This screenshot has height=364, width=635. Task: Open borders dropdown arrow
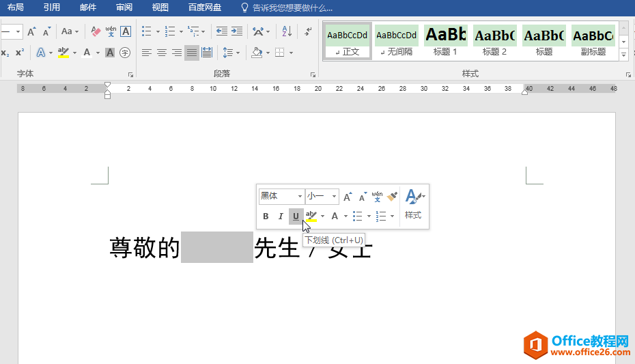[x=291, y=53]
